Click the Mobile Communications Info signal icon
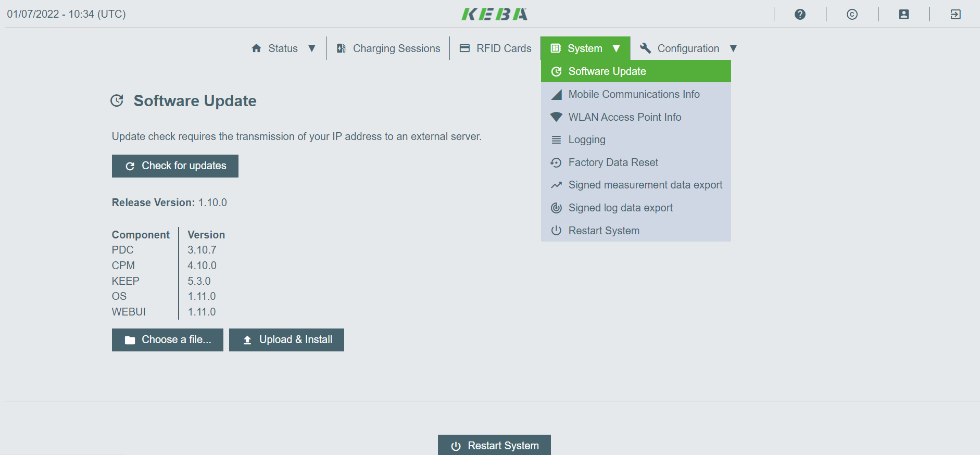Screen dimensions: 980x455 pos(556,94)
